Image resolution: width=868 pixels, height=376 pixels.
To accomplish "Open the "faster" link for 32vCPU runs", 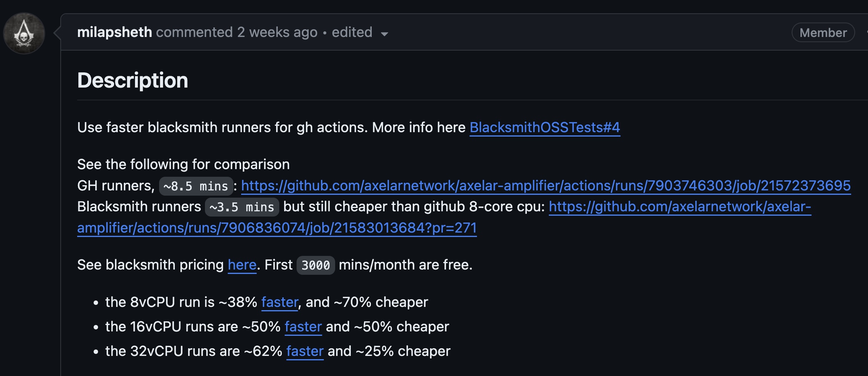I will coord(305,351).
